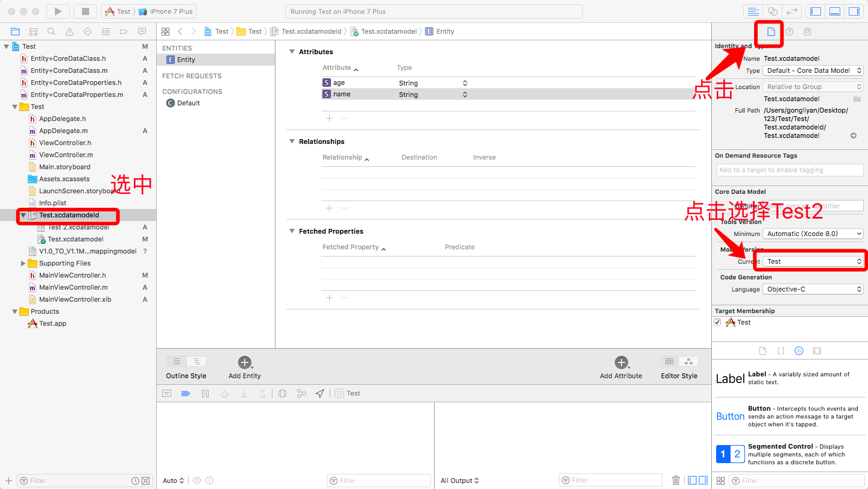The height and width of the screenshot is (489, 868).
Task: Open the Debug navigator tab
Action: pos(105,31)
